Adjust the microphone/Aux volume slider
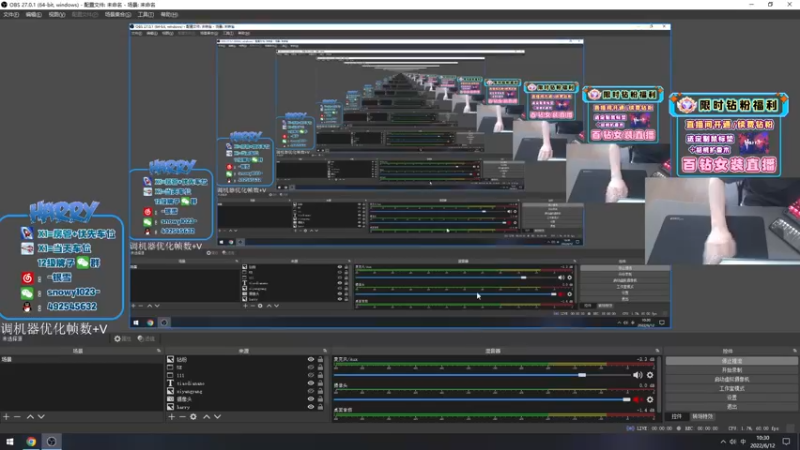The height and width of the screenshot is (450, 800). pyautogui.click(x=482, y=375)
